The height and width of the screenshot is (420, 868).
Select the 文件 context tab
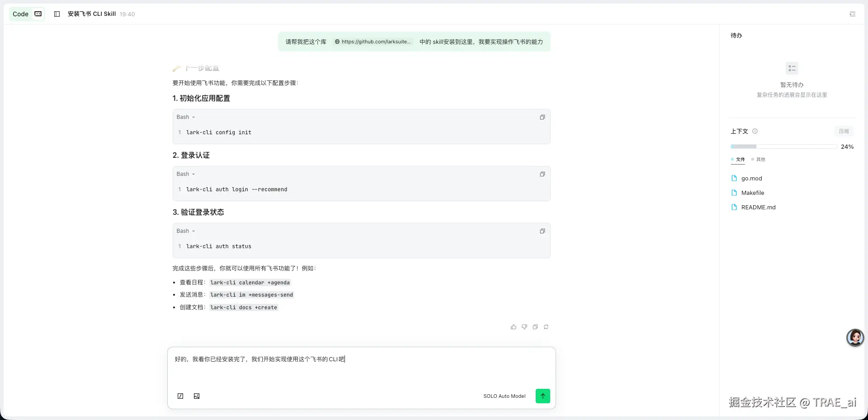pyautogui.click(x=738, y=160)
